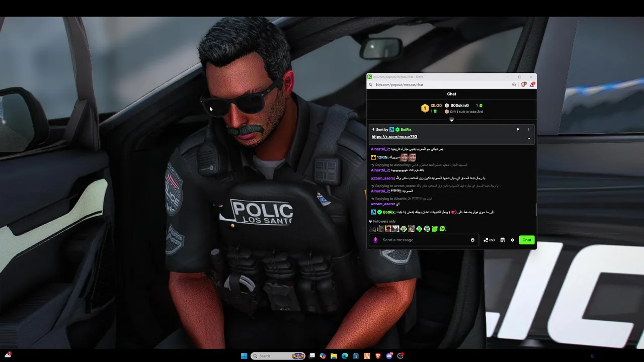Click top gifter I3LOO

tap(436, 106)
